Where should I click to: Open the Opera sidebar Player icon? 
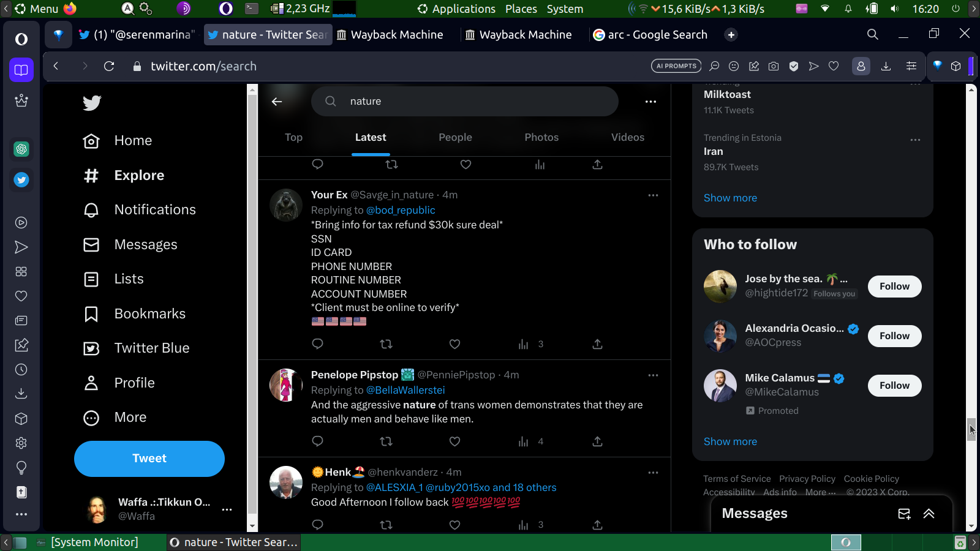[x=21, y=223]
